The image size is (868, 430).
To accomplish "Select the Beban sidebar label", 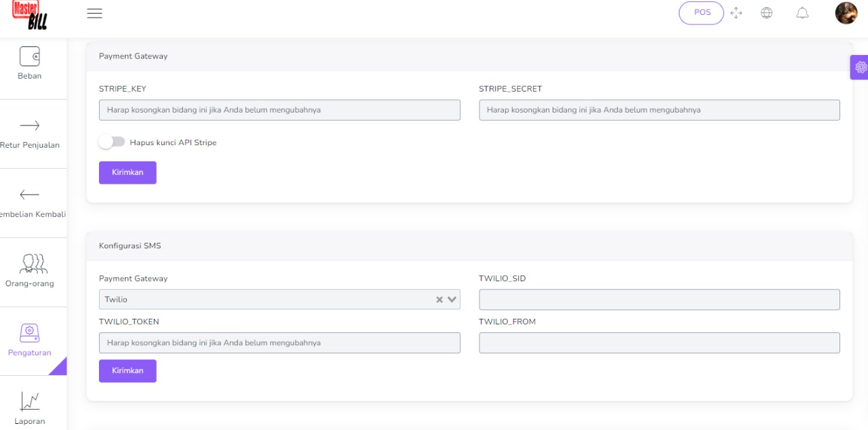I will [30, 76].
